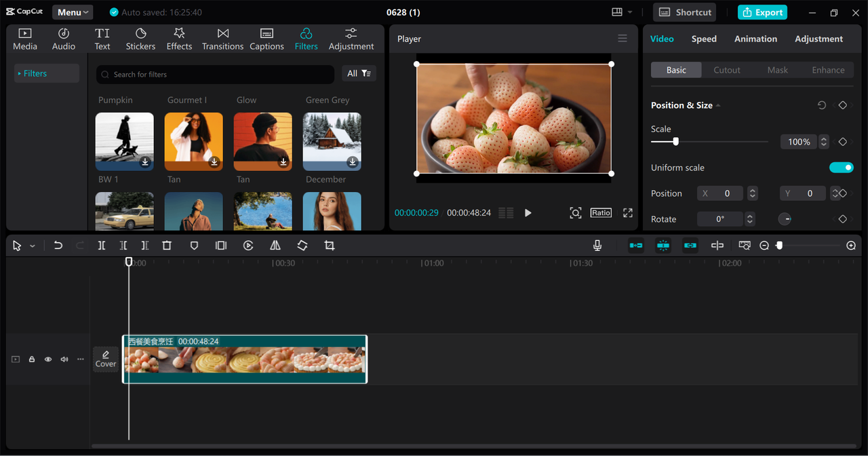Click the Crop tool icon
Image resolution: width=868 pixels, height=456 pixels.
click(x=330, y=246)
